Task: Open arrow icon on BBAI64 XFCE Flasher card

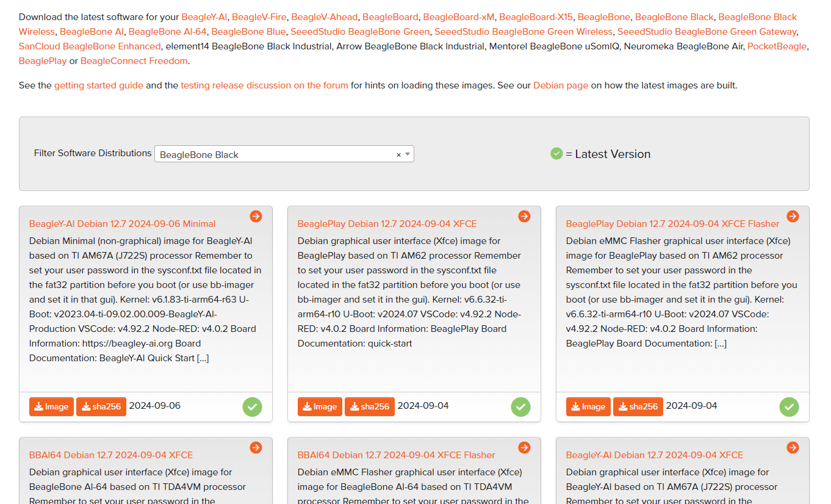Action: 524,448
